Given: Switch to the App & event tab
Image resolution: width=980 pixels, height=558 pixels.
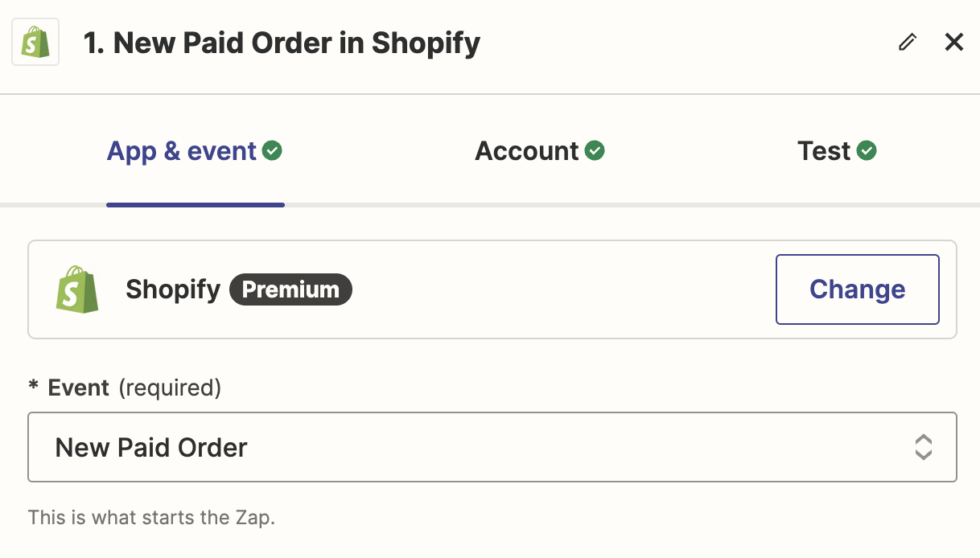Looking at the screenshot, I should 182,151.
